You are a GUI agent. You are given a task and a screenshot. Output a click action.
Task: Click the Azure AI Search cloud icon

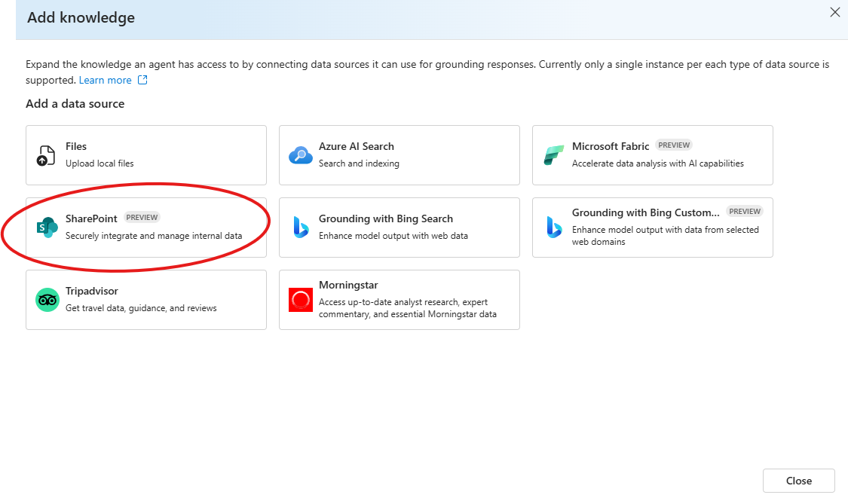pyautogui.click(x=300, y=155)
